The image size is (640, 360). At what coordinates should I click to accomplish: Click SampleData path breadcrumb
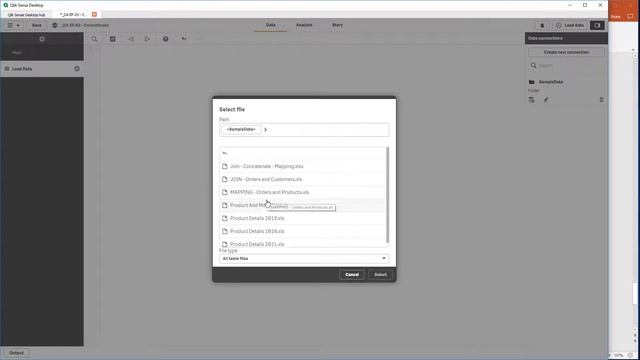pyautogui.click(x=241, y=129)
